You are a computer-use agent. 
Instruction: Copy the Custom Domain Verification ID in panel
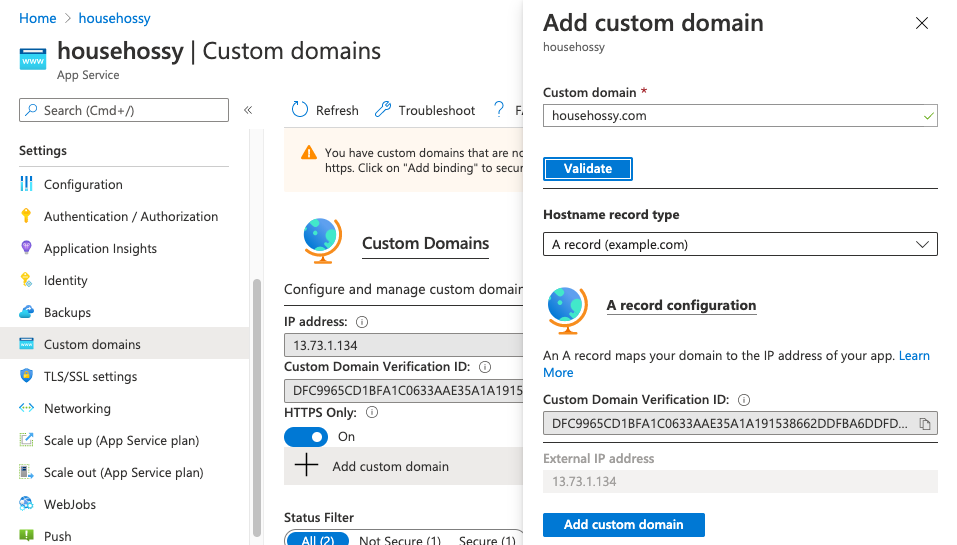point(925,424)
